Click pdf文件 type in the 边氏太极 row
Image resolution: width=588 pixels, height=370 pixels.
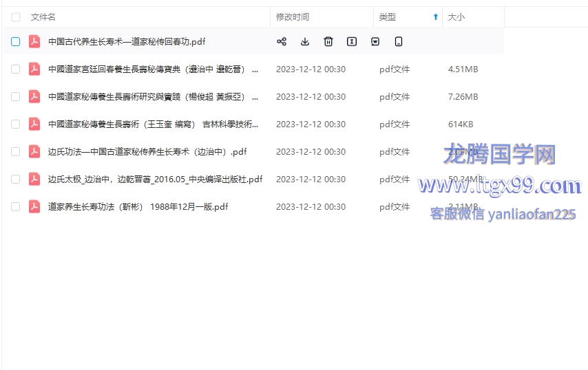(395, 179)
